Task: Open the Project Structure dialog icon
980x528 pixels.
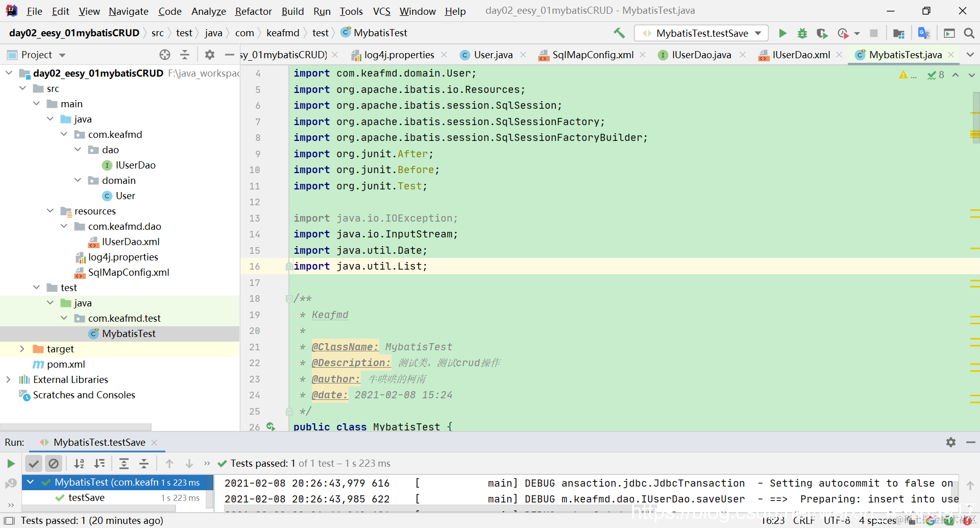Action: [x=899, y=33]
